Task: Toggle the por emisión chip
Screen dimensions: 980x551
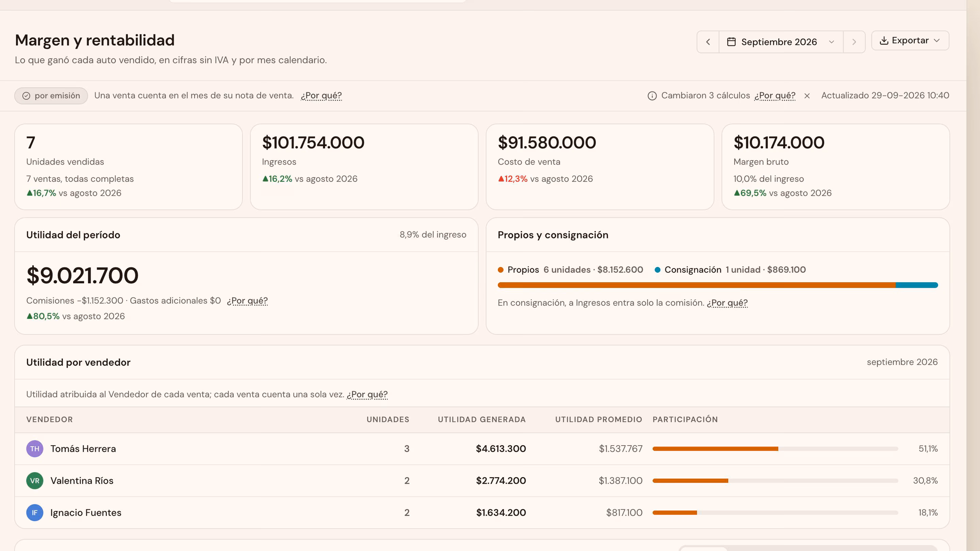Action: tap(51, 96)
